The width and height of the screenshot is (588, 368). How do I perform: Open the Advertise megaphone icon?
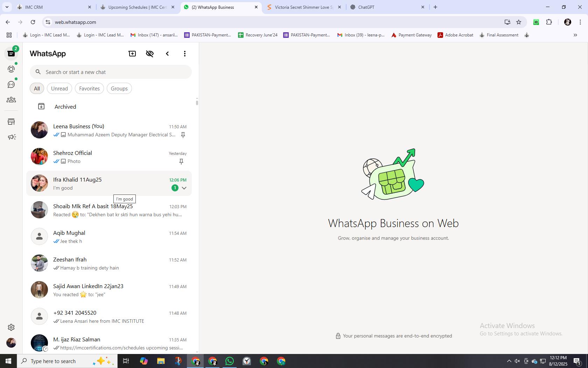pos(11,137)
